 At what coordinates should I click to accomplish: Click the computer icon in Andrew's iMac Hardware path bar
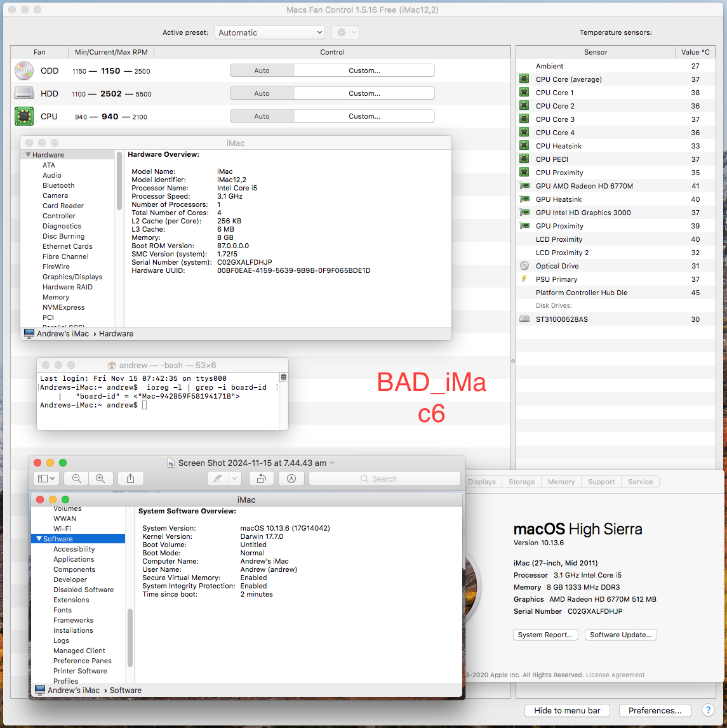click(x=29, y=333)
